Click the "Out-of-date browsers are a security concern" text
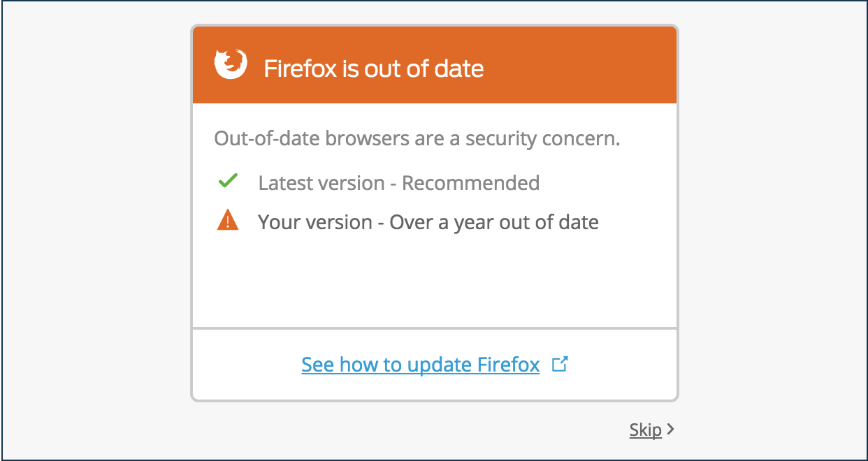The width and height of the screenshot is (868, 461). 417,138
